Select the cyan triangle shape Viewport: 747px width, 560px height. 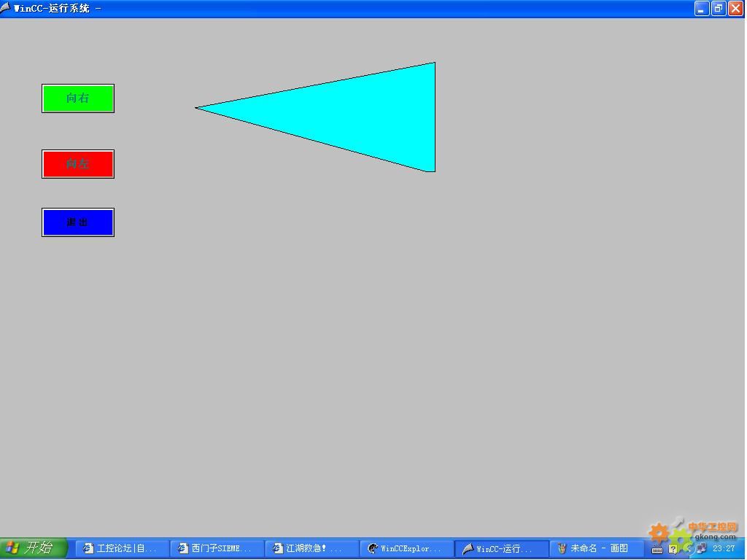click(352, 115)
